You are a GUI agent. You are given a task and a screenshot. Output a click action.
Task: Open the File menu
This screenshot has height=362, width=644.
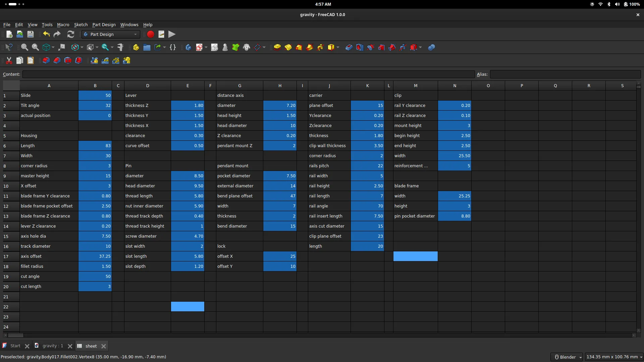[7, 24]
